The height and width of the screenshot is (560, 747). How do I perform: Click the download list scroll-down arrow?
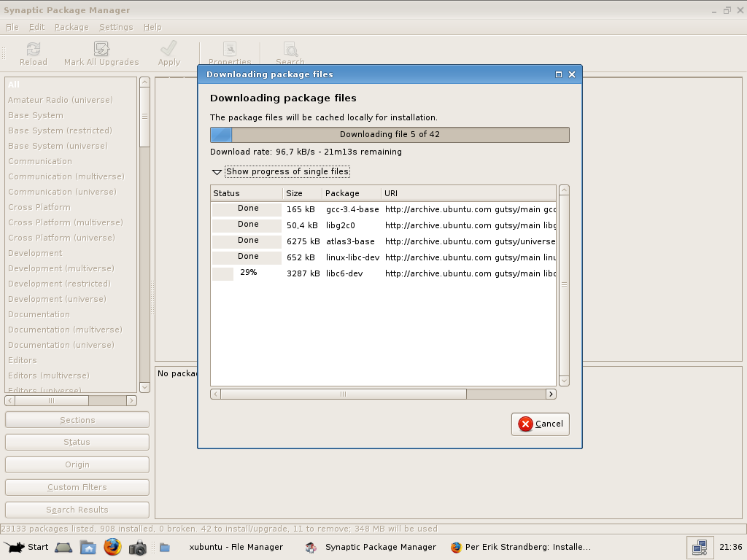(x=564, y=381)
